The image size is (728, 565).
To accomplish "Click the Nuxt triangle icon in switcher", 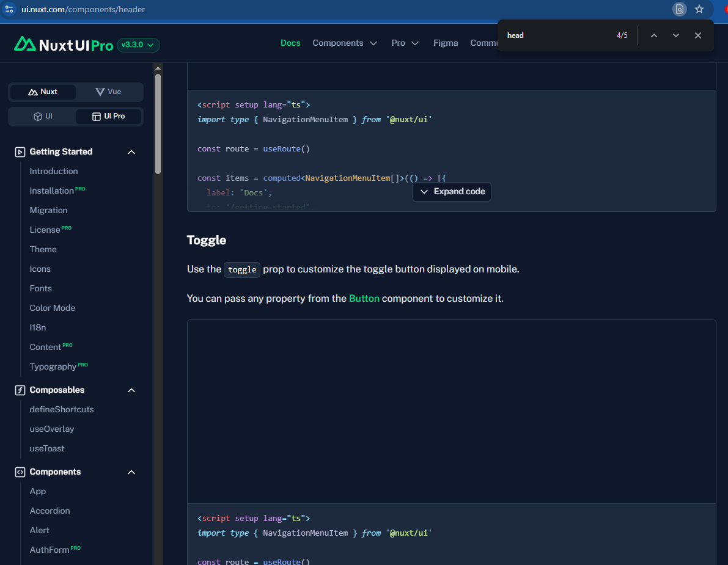I will pyautogui.click(x=32, y=92).
